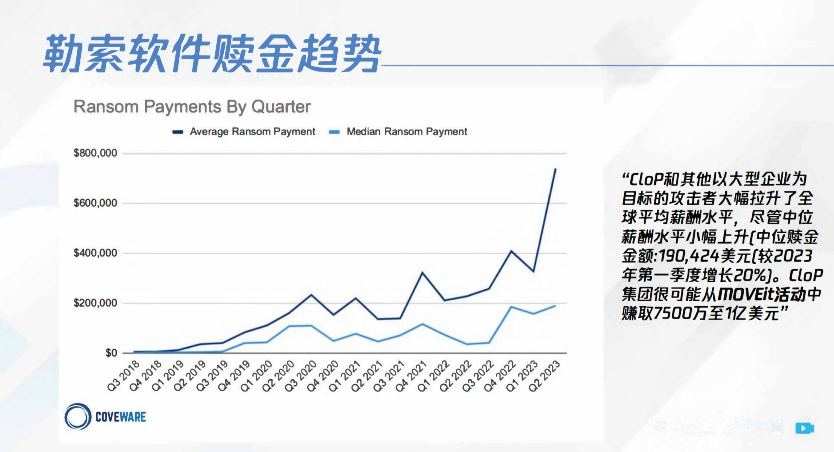
Task: Click the Median Ransom Payment legend label
Action: (407, 132)
